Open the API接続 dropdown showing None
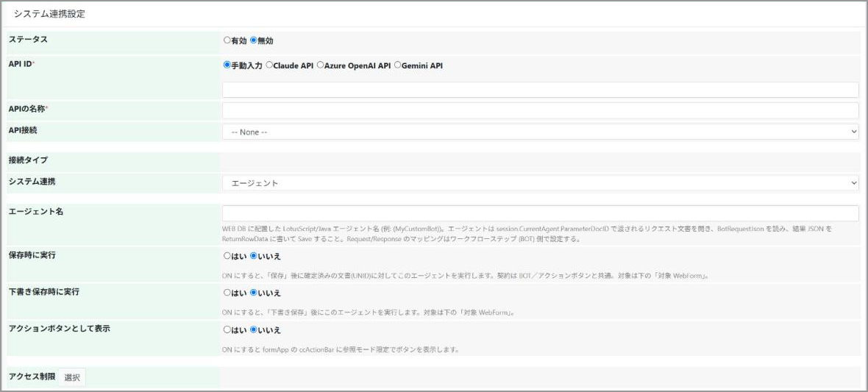Viewport: 868px width, 392px height. coord(540,132)
